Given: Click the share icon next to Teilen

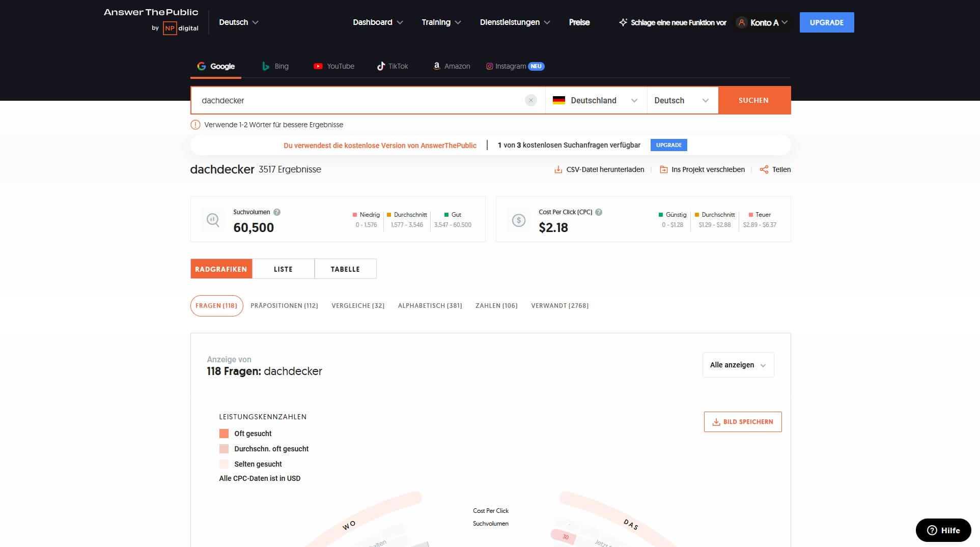Looking at the screenshot, I should click(x=764, y=169).
